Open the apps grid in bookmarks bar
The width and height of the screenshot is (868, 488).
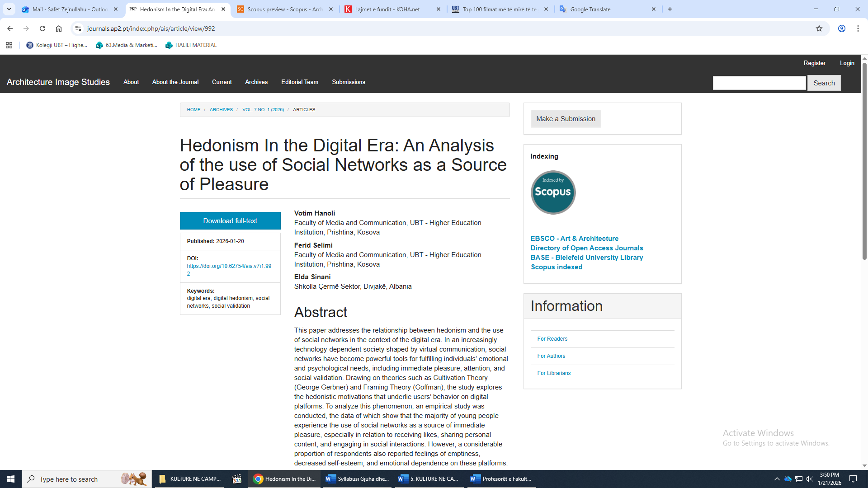click(9, 45)
